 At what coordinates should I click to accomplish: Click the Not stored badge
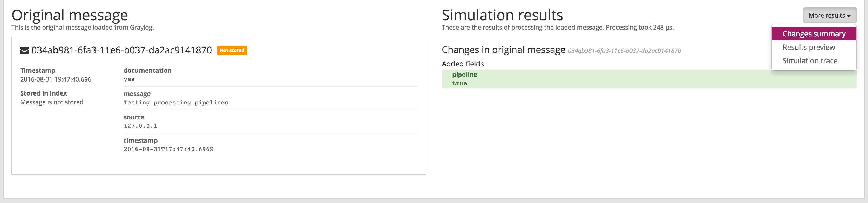(232, 50)
